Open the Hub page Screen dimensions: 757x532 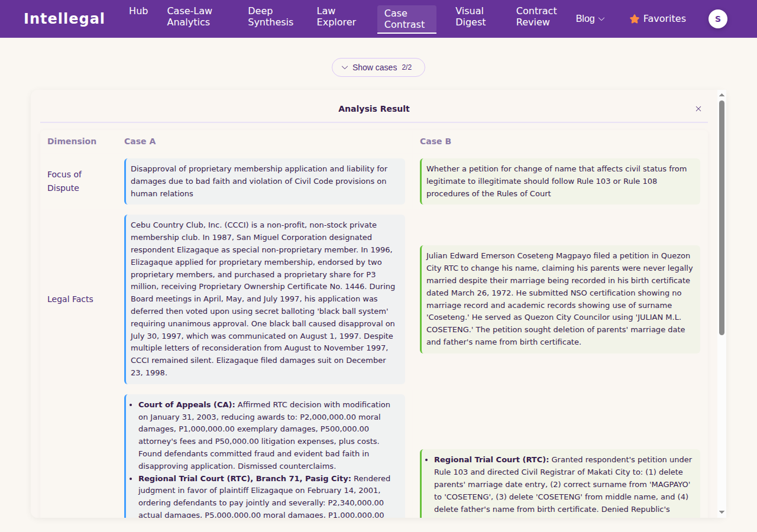138,11
